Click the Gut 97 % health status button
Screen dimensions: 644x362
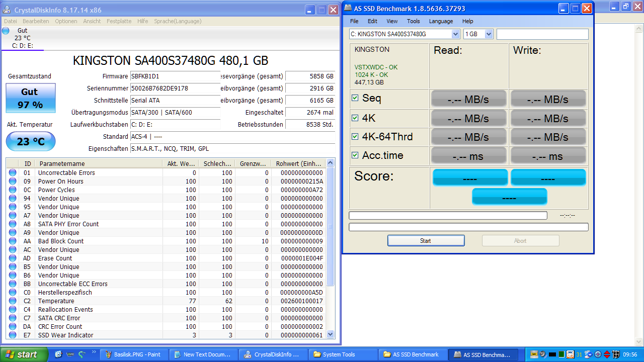tap(30, 98)
